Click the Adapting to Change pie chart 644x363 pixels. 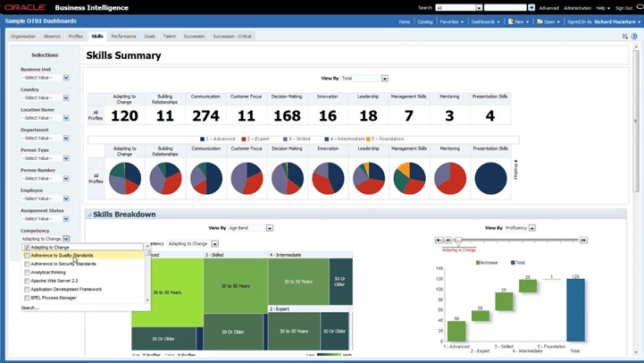point(125,179)
